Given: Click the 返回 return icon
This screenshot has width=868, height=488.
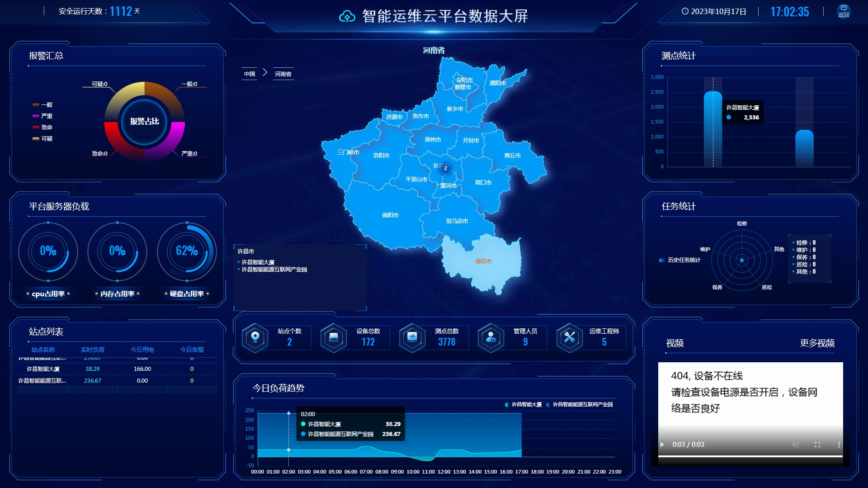Looking at the screenshot, I should 844,11.
